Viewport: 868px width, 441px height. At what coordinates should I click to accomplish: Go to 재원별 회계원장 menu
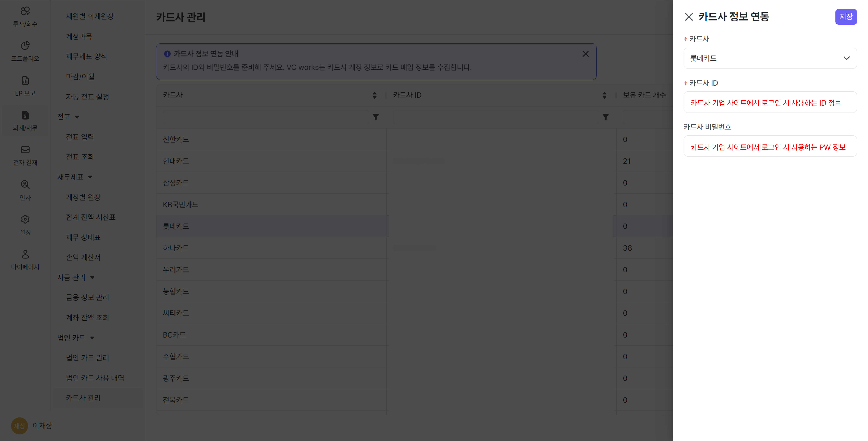click(90, 16)
